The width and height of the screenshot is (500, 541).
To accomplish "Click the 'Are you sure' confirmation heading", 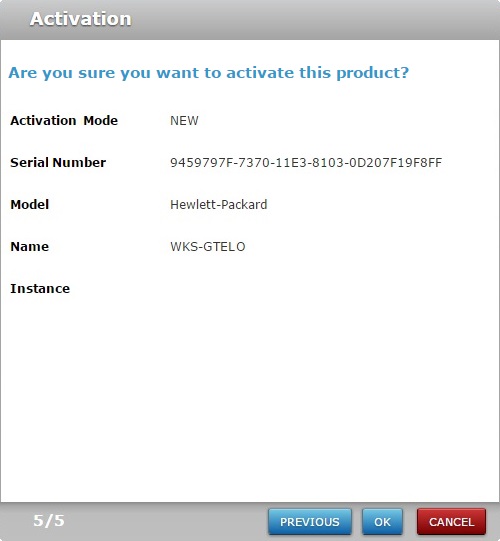I will [x=209, y=73].
